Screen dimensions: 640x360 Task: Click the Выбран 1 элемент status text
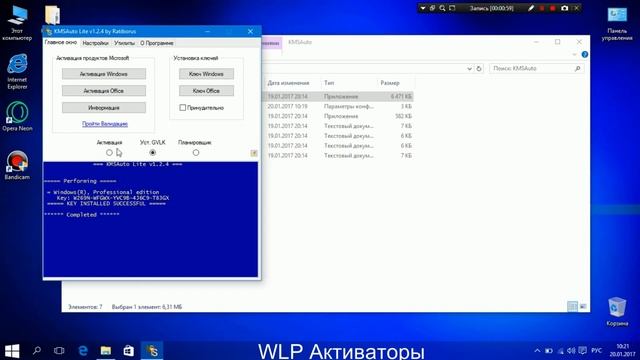(147, 307)
